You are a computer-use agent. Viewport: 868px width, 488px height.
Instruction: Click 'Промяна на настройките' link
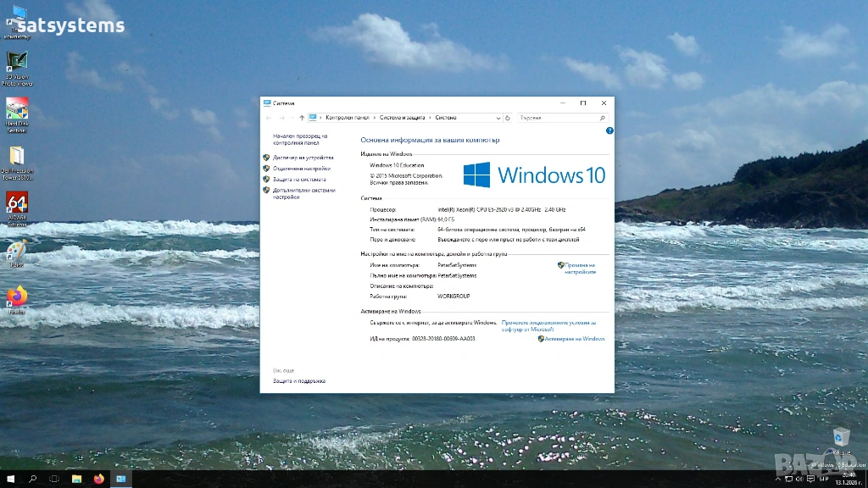click(x=581, y=269)
